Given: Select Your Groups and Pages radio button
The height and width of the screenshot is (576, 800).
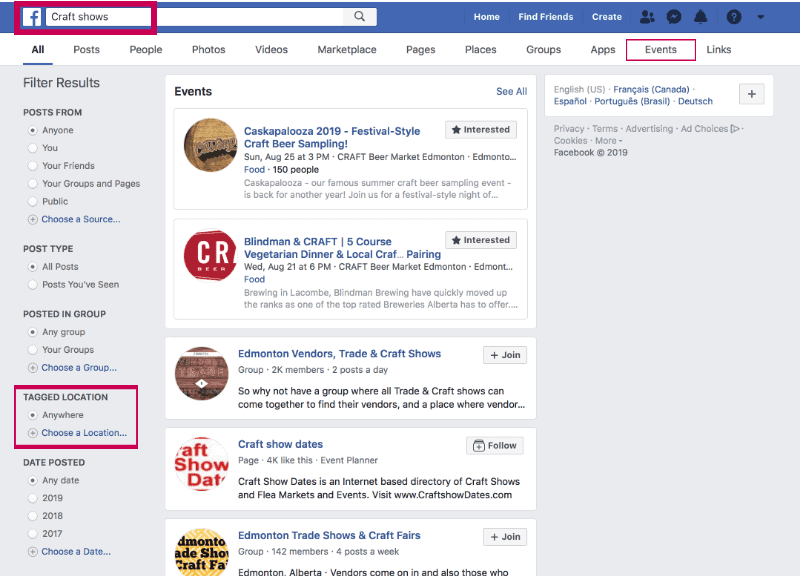Looking at the screenshot, I should [33, 184].
